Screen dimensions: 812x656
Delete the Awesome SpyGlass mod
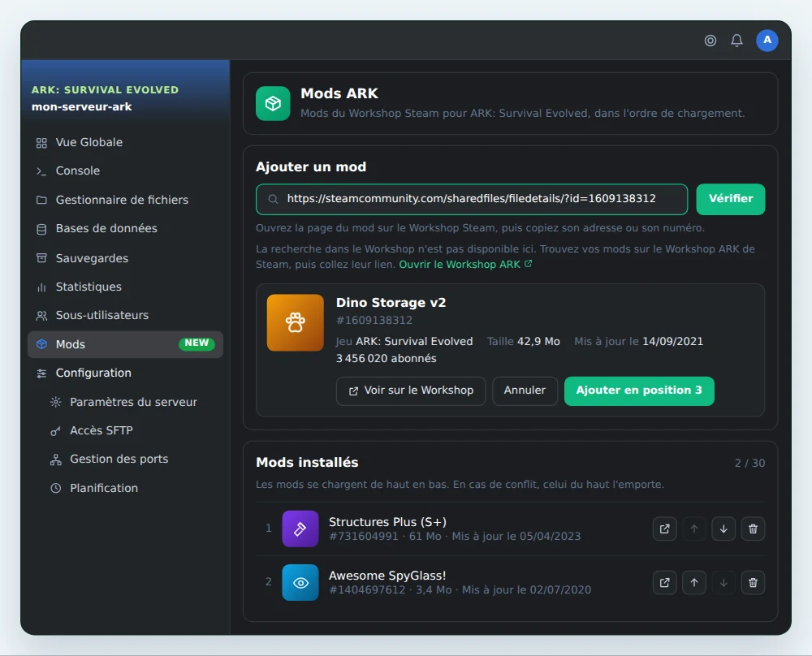click(753, 582)
